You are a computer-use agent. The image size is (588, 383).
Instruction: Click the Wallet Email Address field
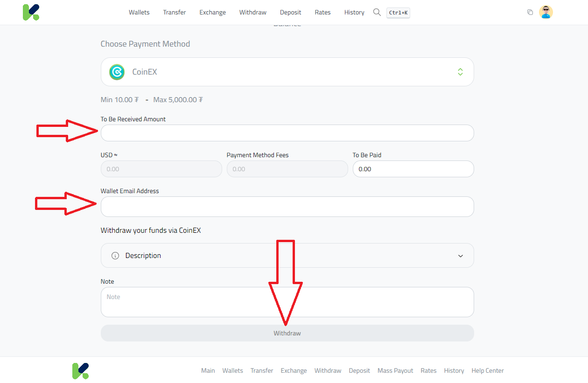287,207
